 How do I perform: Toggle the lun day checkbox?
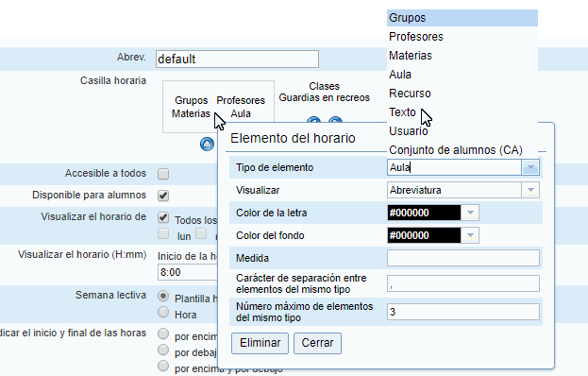click(163, 233)
